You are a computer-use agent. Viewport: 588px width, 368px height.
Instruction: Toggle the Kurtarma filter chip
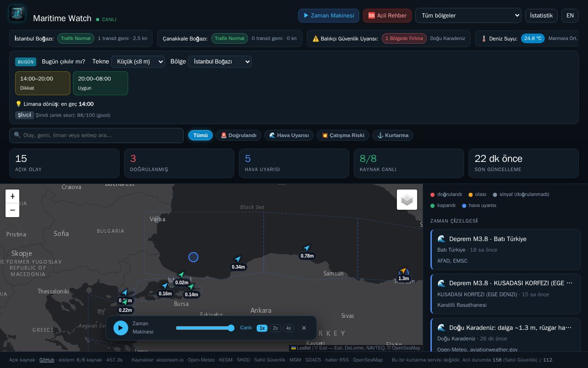pyautogui.click(x=393, y=135)
